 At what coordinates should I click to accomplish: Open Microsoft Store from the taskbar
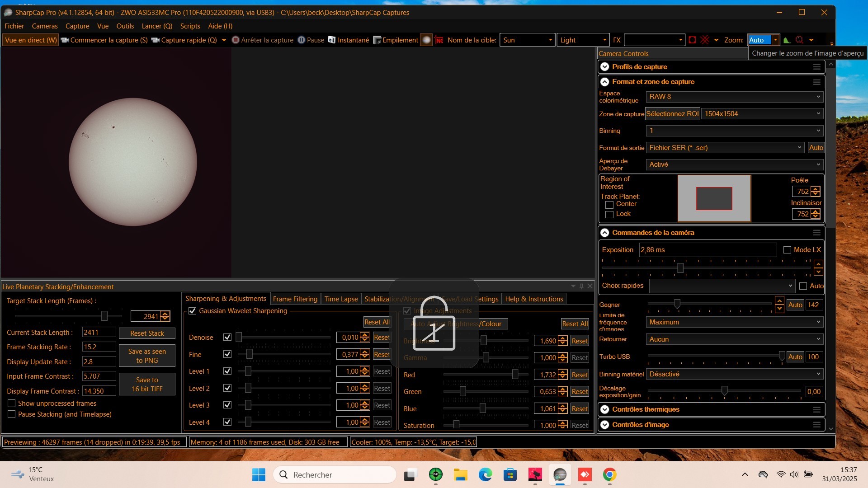pyautogui.click(x=510, y=475)
